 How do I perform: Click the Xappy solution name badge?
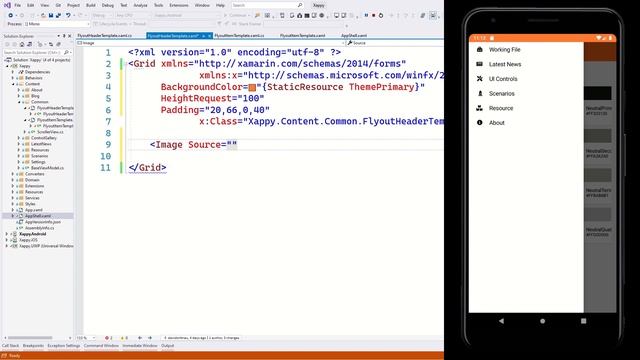click(x=318, y=5)
